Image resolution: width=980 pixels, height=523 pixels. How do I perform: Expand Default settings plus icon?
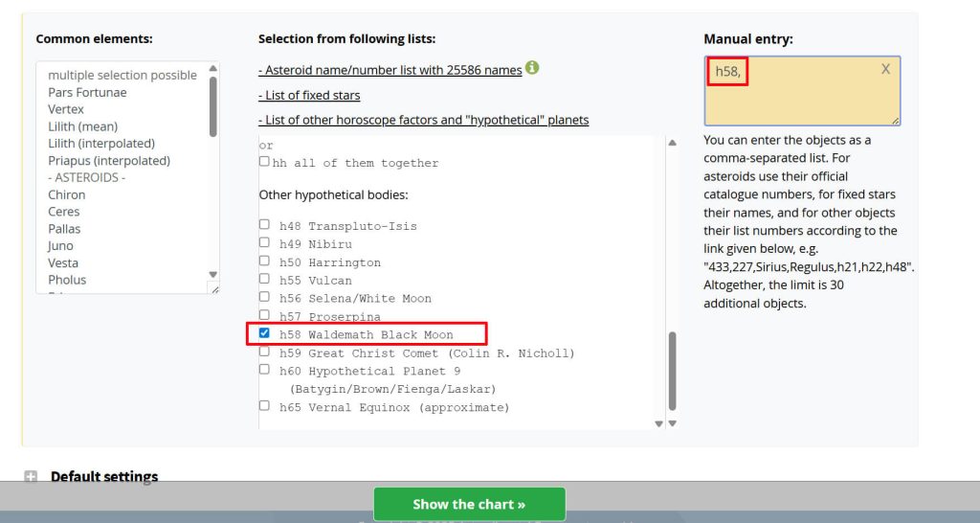coord(31,477)
